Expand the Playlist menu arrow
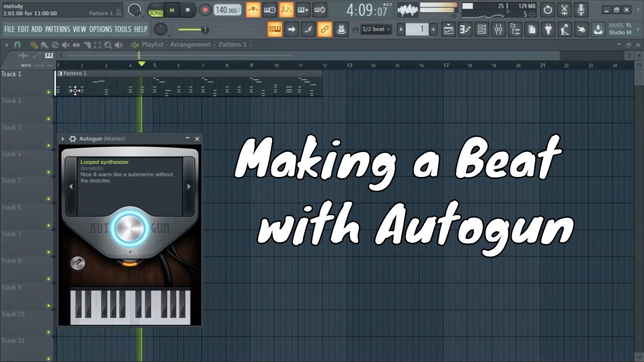The image size is (644, 362). (7, 45)
